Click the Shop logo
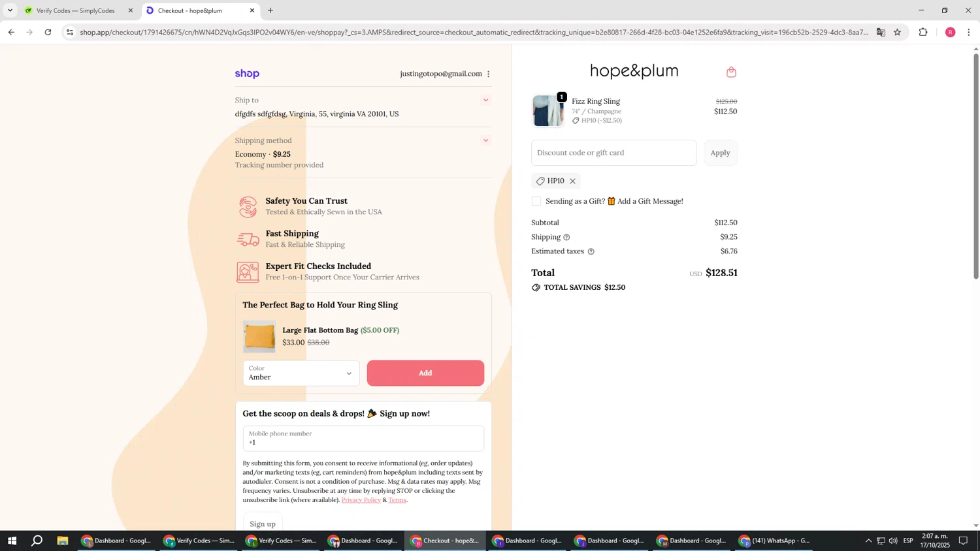 point(247,74)
